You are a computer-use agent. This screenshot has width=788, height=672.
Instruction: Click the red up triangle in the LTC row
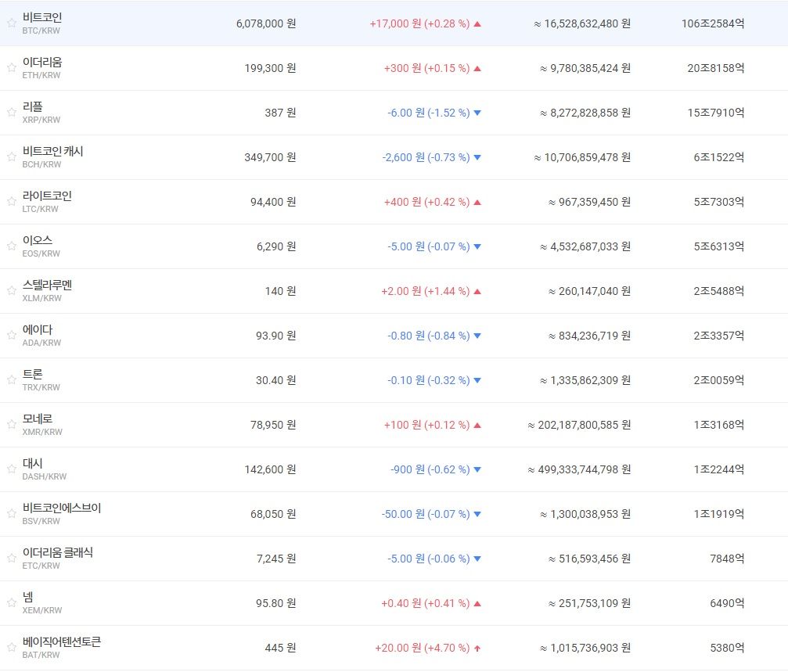click(x=477, y=202)
